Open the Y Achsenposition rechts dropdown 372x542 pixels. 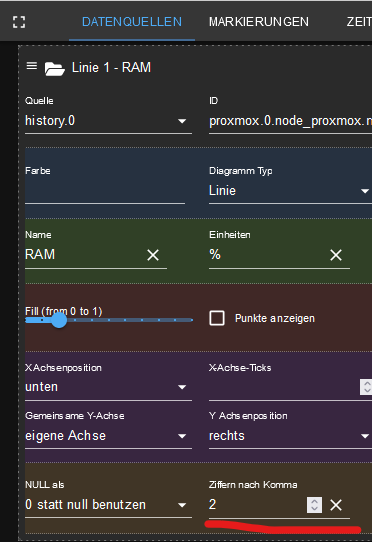click(x=290, y=436)
